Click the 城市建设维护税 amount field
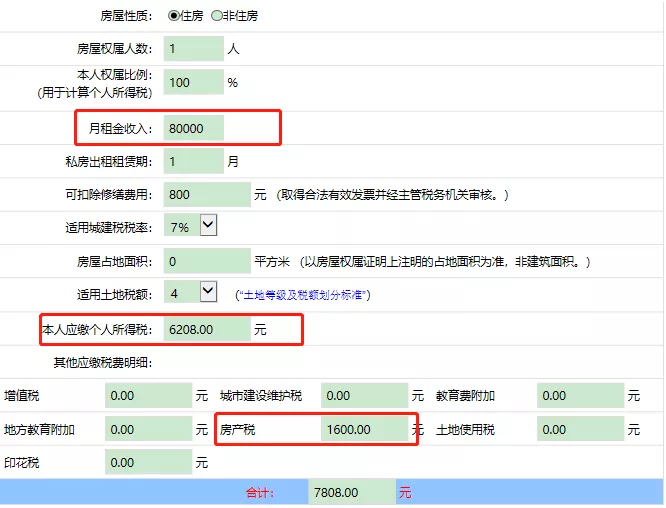The width and height of the screenshot is (666, 508). 364,395
